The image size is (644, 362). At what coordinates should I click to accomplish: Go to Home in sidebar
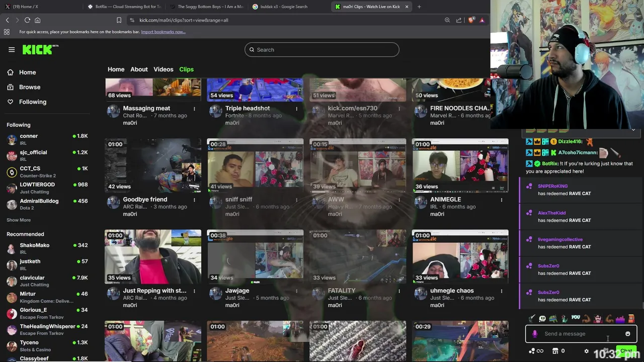(x=28, y=72)
